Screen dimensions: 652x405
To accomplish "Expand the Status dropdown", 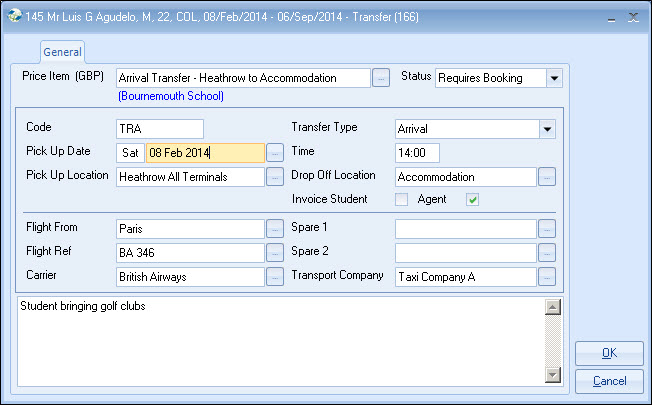I will click(555, 78).
